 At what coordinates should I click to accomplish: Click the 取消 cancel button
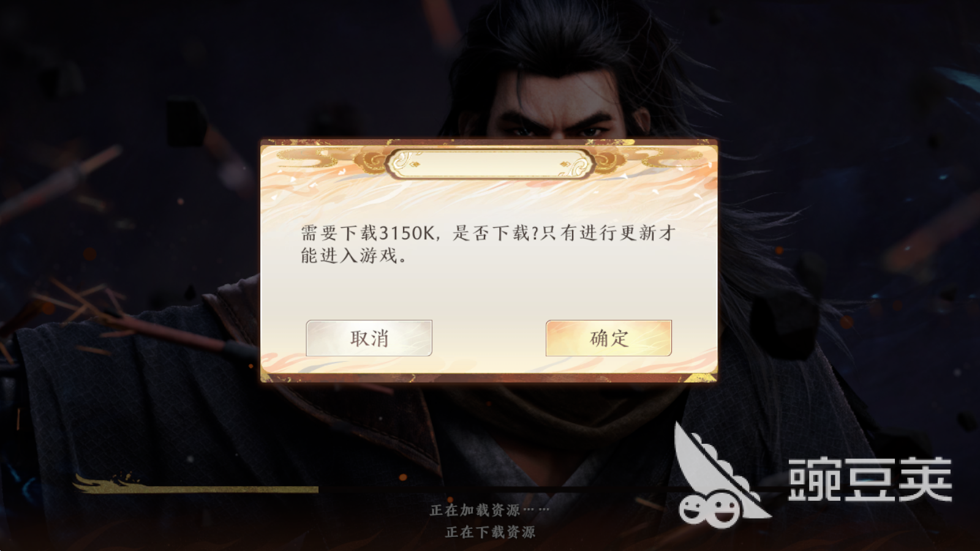tap(369, 338)
